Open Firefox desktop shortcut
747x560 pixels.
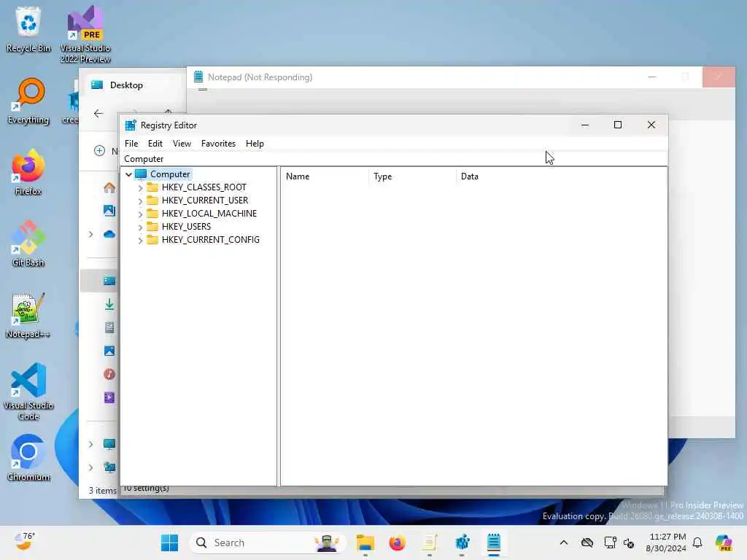coord(28,172)
